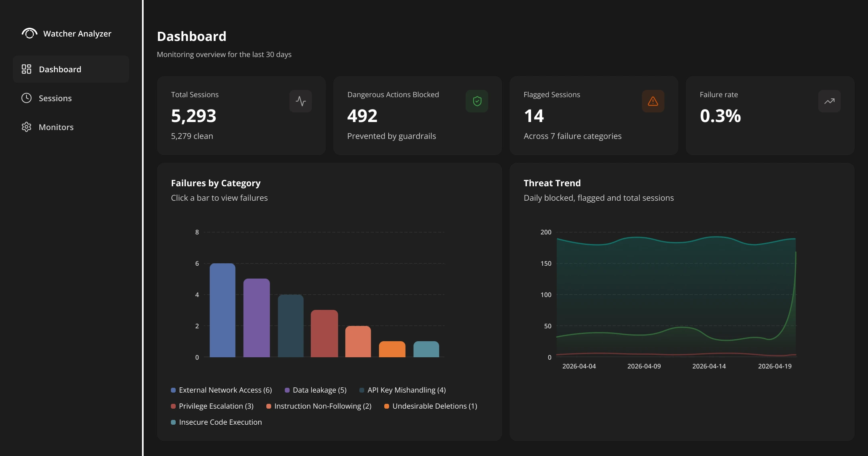Click 'API Key Mishandling (4)' legend label
Screen dimensions: 868x456
[x=407, y=390]
